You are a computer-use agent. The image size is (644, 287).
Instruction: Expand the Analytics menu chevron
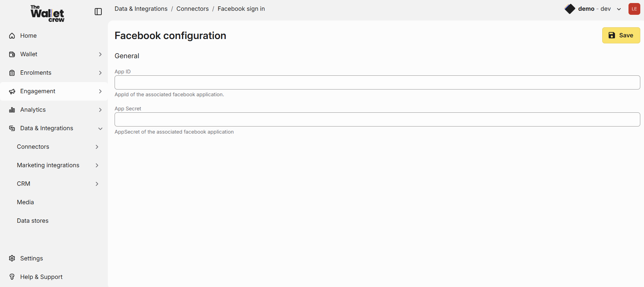[100, 110]
